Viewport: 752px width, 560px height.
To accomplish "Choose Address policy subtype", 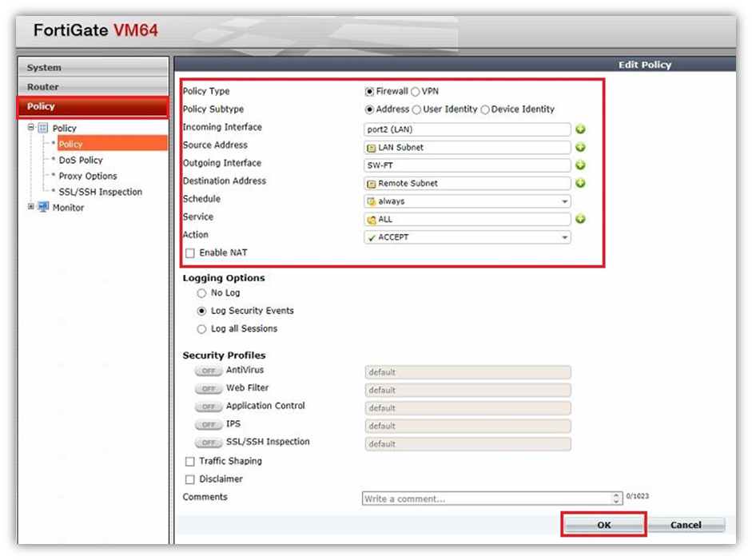I will (x=369, y=109).
